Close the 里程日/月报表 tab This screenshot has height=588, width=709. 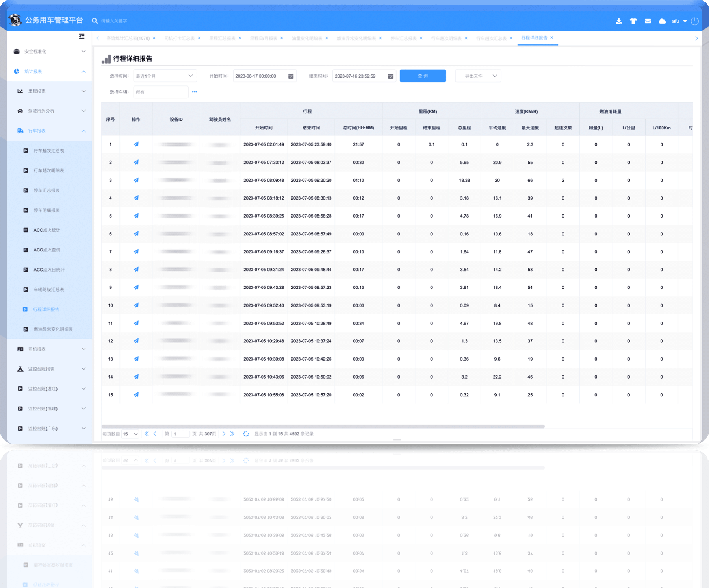click(x=282, y=38)
